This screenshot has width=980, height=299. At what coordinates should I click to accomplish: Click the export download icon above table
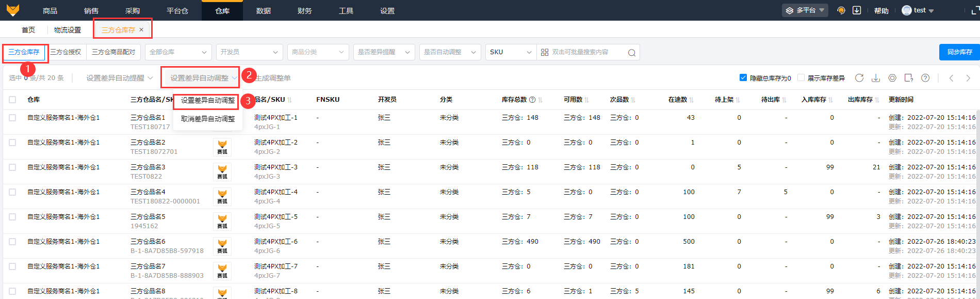[x=876, y=78]
